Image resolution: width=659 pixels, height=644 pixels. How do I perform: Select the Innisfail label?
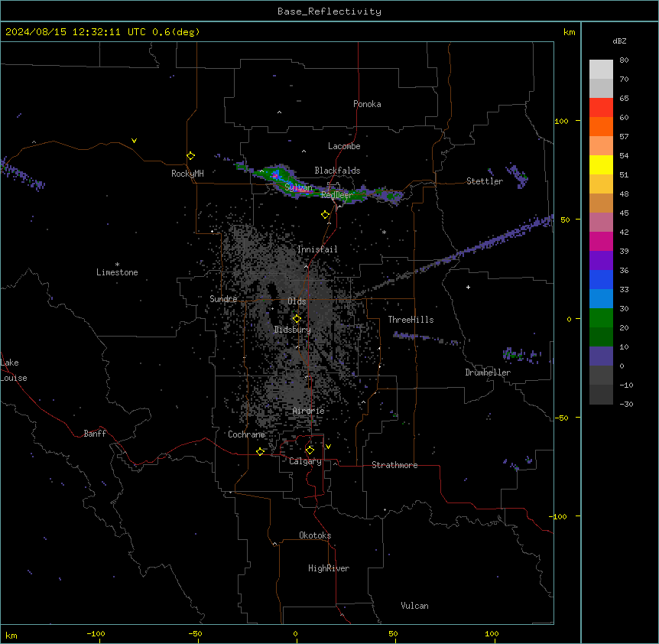coord(317,249)
